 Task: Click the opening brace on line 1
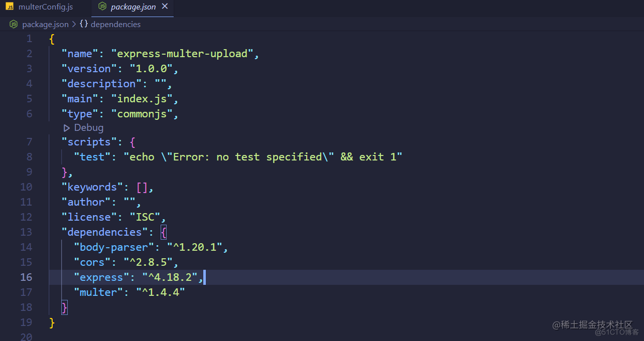(52, 38)
